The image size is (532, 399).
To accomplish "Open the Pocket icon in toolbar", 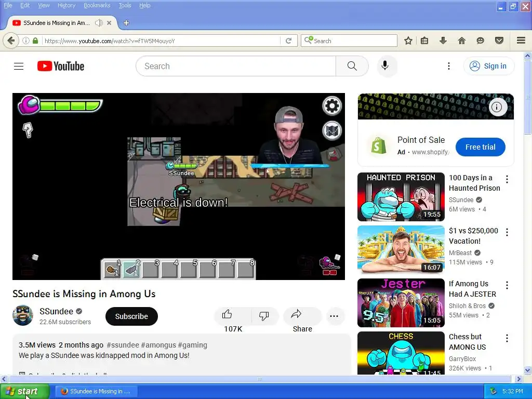I will 499,41.
